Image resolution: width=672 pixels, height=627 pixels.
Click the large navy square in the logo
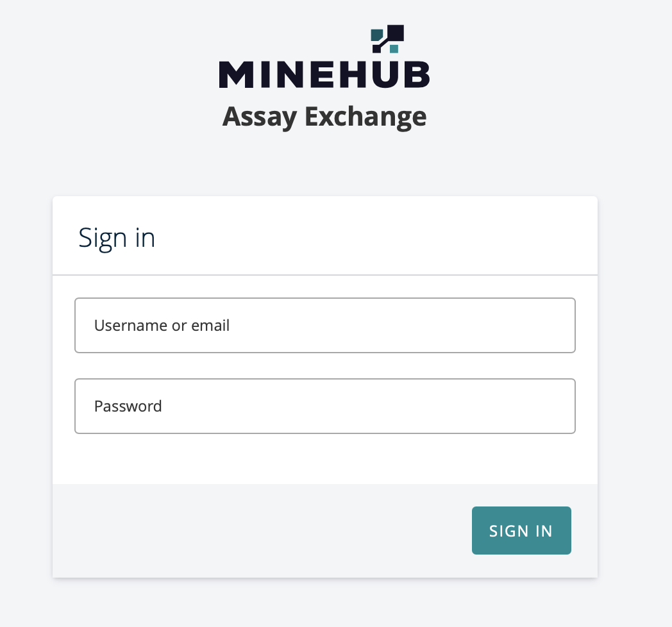(396, 32)
